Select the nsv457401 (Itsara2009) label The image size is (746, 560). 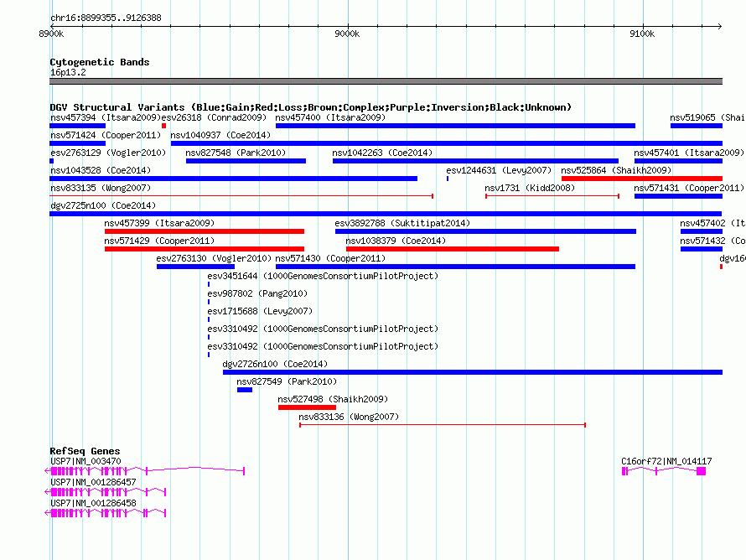click(x=689, y=153)
